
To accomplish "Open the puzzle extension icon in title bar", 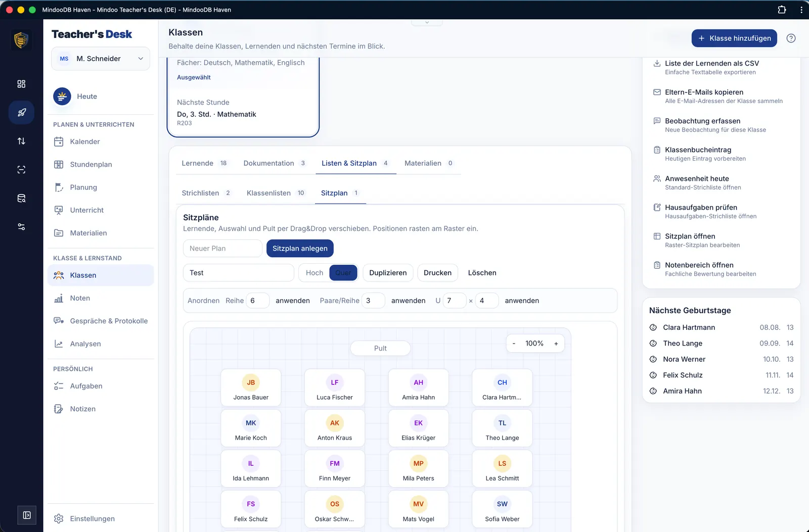I will coord(782,10).
